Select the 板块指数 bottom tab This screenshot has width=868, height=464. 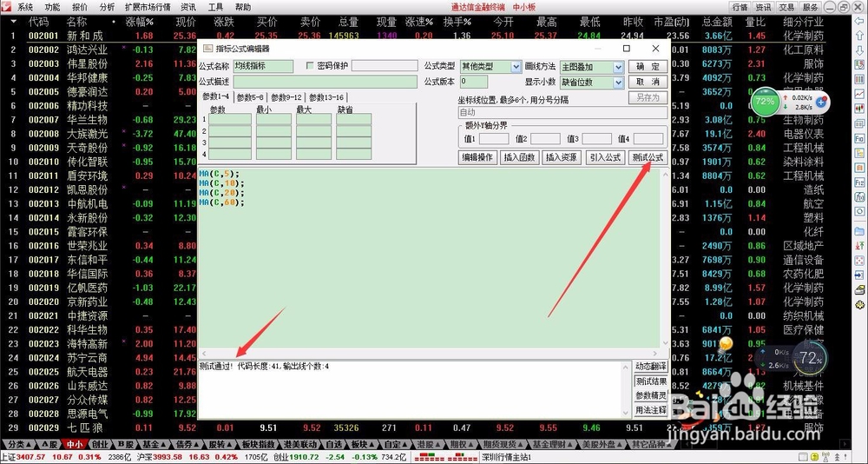click(x=259, y=444)
